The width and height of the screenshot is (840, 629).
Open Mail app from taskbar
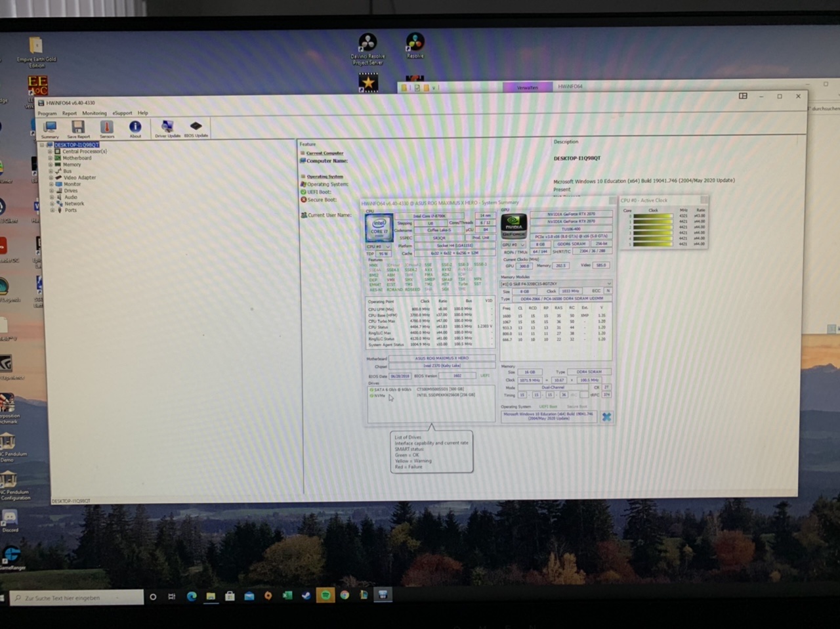tap(249, 596)
